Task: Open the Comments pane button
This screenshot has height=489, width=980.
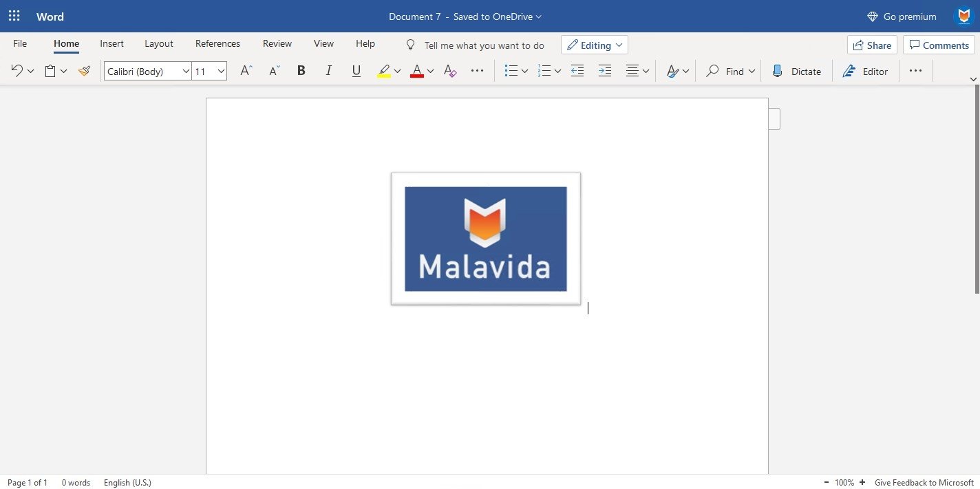Action: tap(939, 45)
